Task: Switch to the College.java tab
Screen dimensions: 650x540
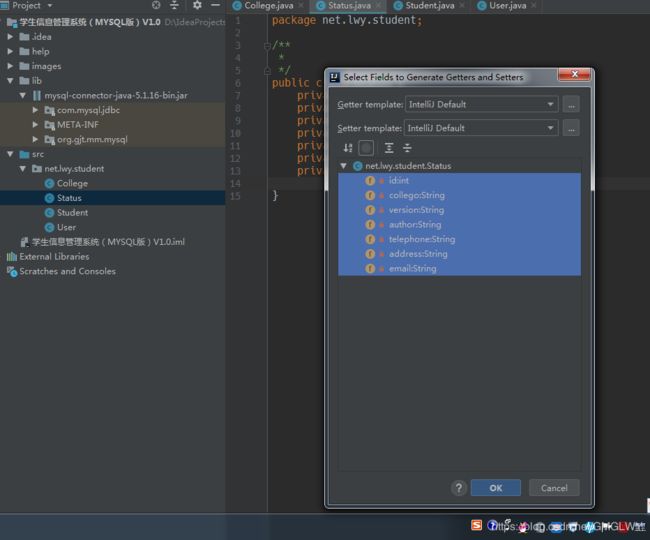Action: pos(268,6)
